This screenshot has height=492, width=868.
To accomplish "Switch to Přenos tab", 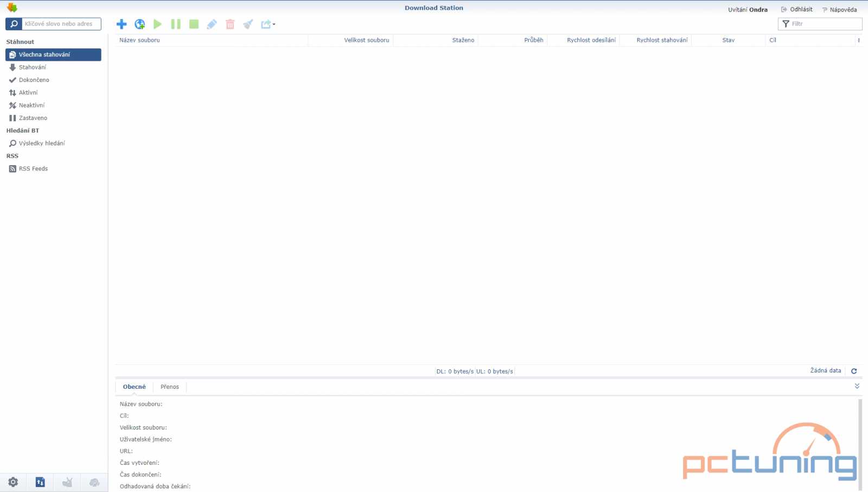I will click(x=170, y=387).
